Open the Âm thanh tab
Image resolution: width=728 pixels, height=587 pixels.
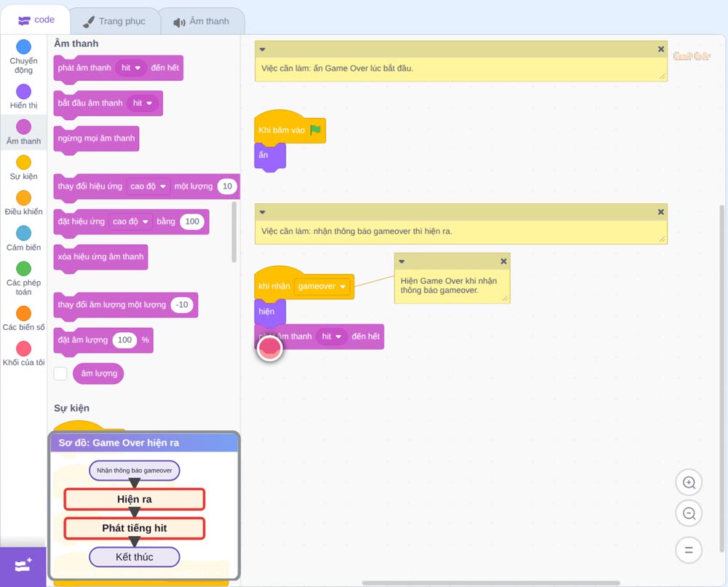[x=202, y=21]
